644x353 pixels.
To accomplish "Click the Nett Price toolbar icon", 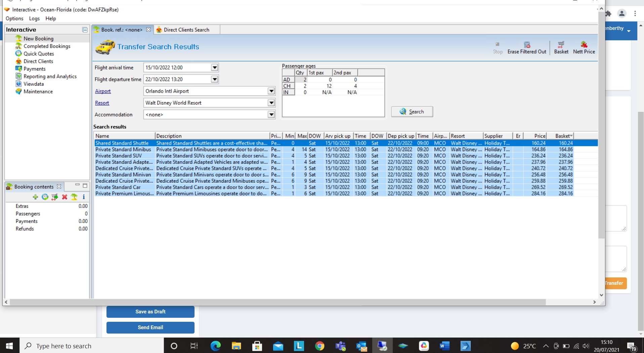I will 584,47.
